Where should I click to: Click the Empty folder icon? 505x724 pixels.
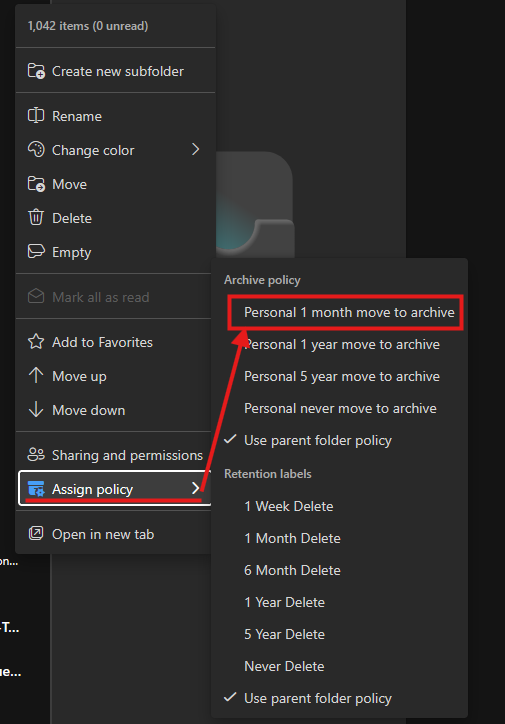(36, 252)
